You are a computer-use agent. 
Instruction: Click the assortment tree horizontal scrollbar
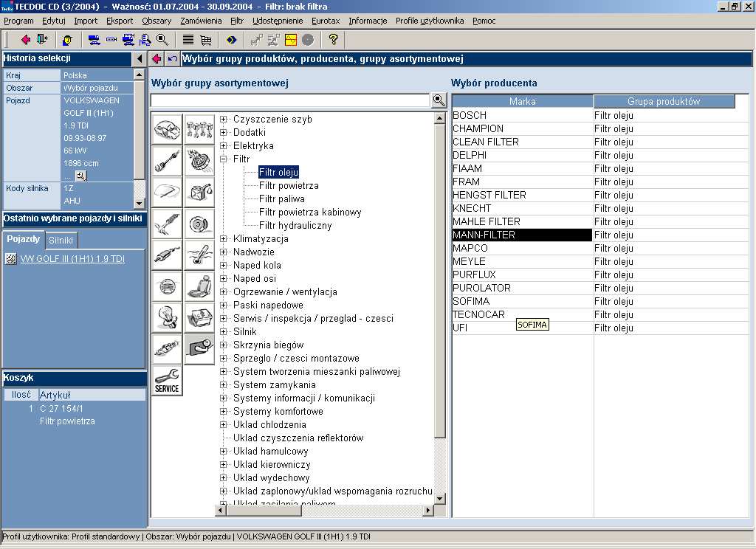coord(325,510)
